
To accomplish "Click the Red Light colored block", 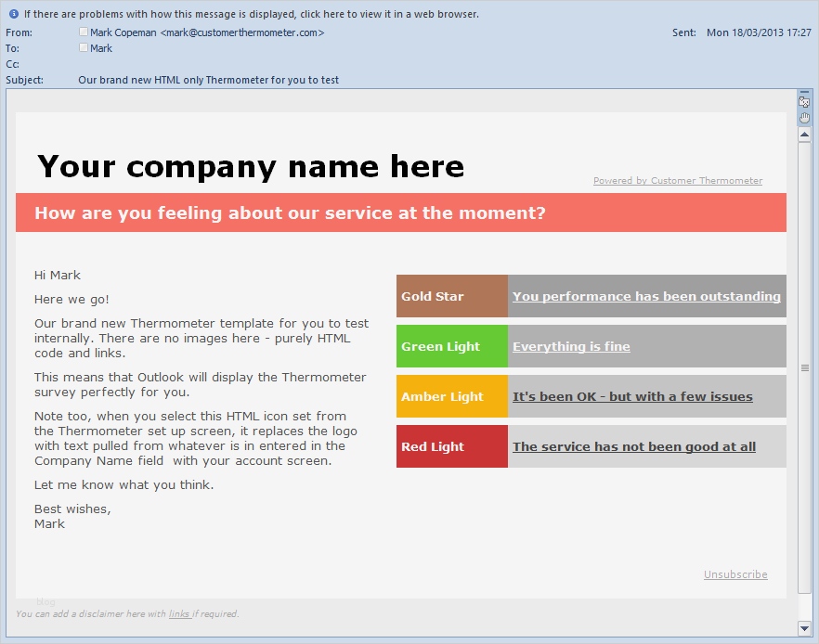I will (x=452, y=446).
